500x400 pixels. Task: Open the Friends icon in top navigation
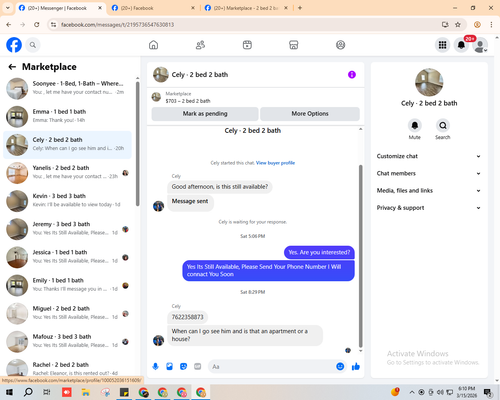[200, 45]
